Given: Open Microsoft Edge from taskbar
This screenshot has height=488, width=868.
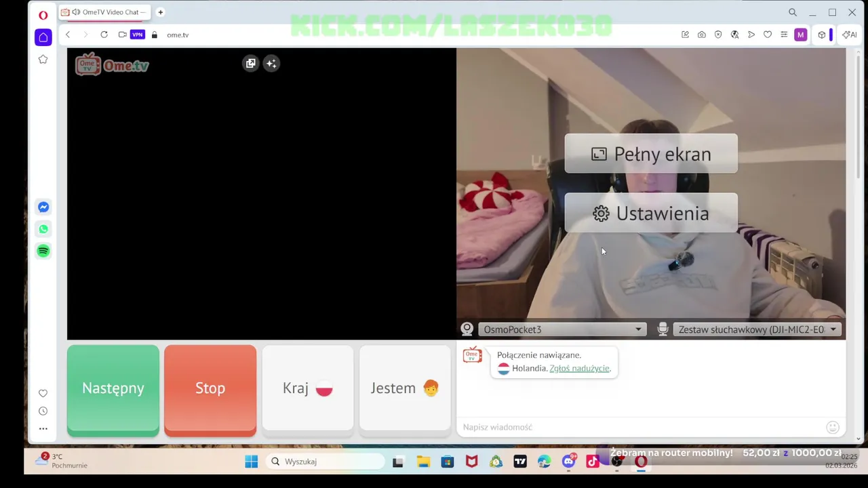Looking at the screenshot, I should point(545,462).
